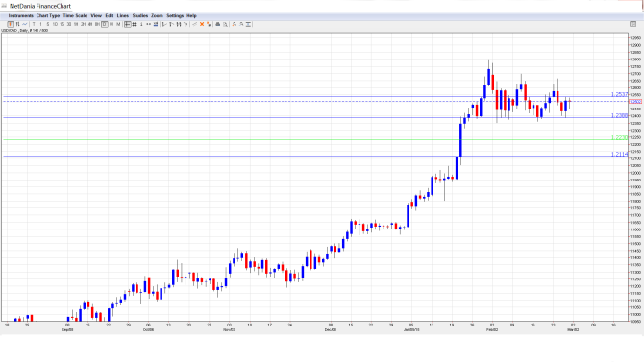Click the print preview magnifier icon

click(225, 25)
